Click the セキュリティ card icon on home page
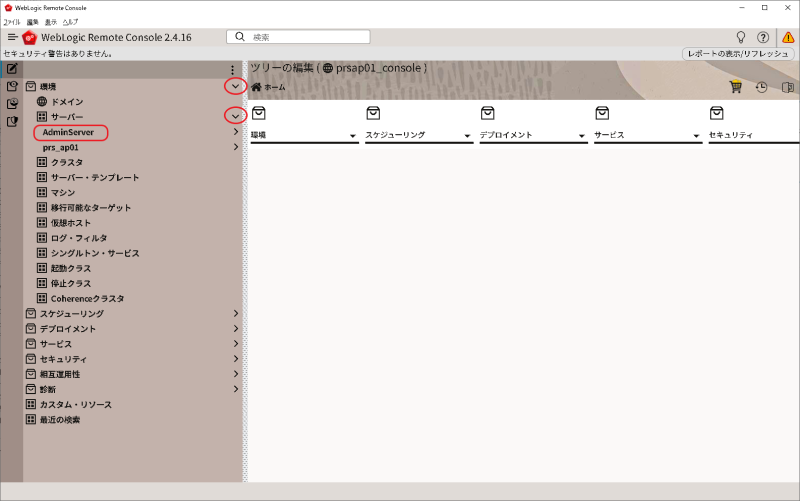 [x=716, y=113]
